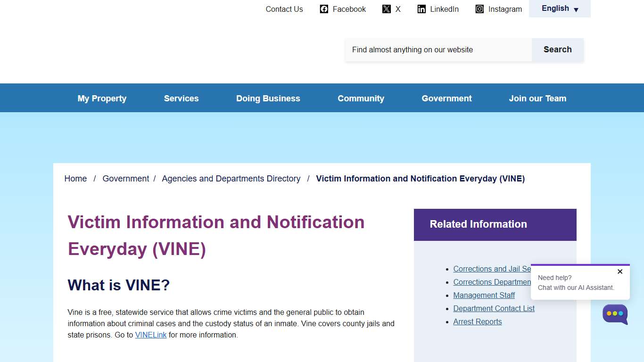Image resolution: width=644 pixels, height=362 pixels.
Task: Visit LinkedIn using the LinkedIn icon
Action: 421,9
